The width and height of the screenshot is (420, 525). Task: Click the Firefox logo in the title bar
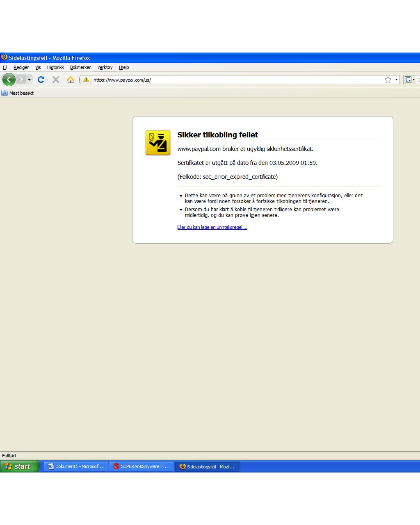(x=4, y=57)
